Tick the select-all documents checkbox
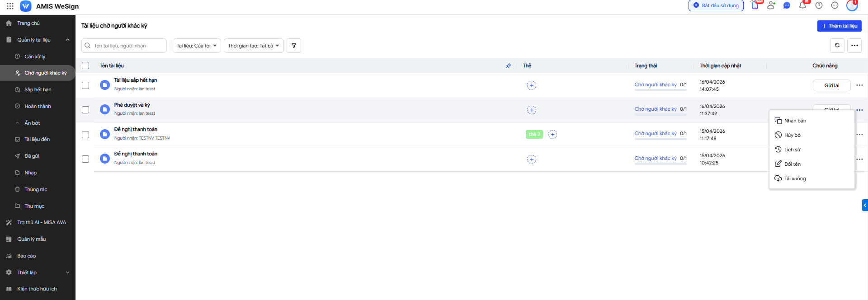 click(85, 66)
